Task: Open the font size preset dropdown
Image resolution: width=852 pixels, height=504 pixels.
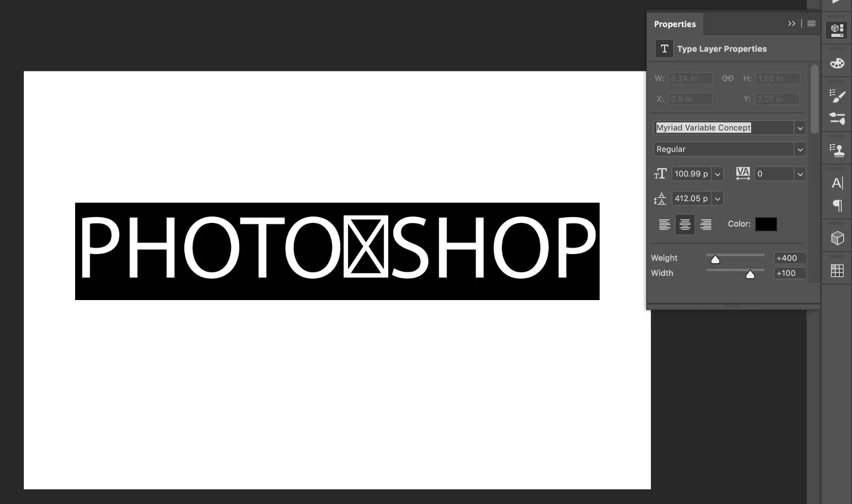Action: tap(718, 174)
